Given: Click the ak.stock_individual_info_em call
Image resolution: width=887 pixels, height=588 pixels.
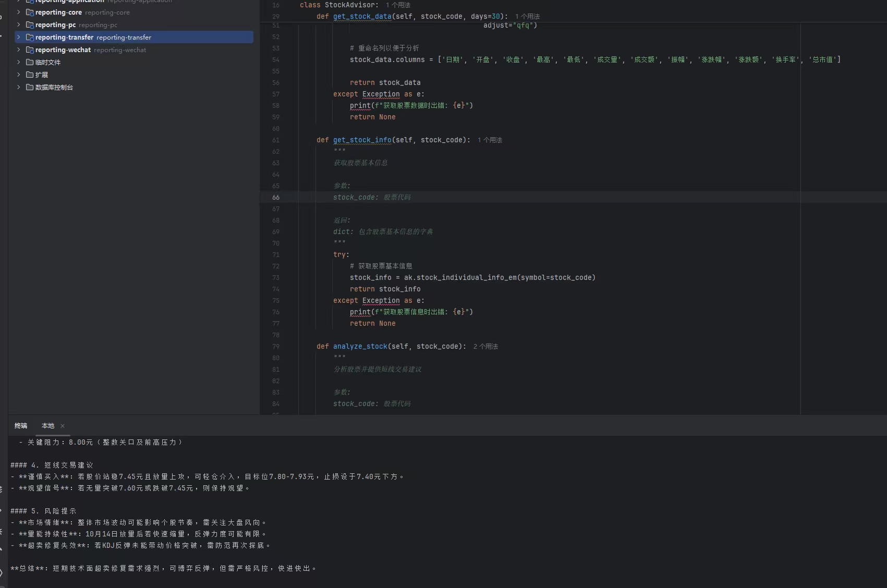Looking at the screenshot, I should click(500, 278).
